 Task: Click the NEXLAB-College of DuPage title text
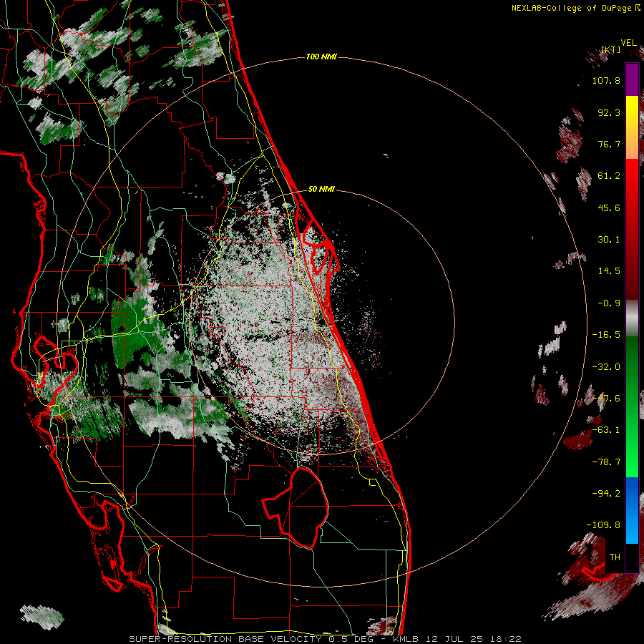(572, 8)
